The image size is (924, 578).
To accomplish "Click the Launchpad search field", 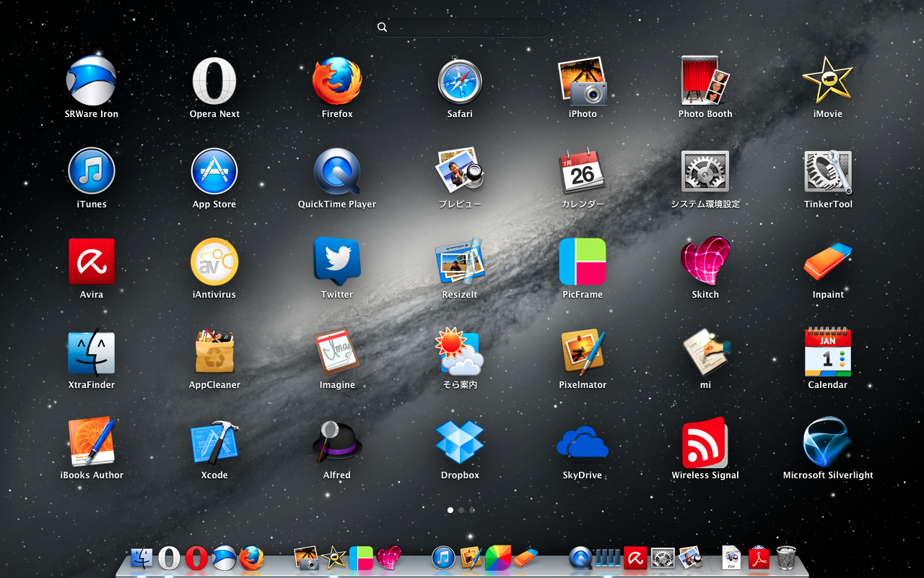I will point(462,27).
